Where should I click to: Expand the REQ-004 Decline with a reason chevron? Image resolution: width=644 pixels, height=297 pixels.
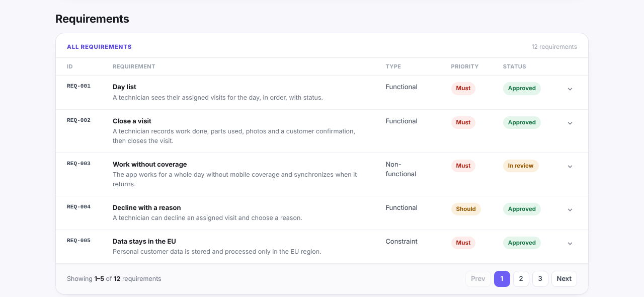[570, 210]
